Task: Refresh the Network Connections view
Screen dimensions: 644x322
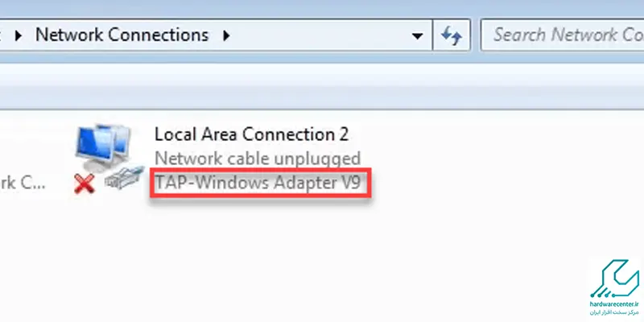Action: 452,35
